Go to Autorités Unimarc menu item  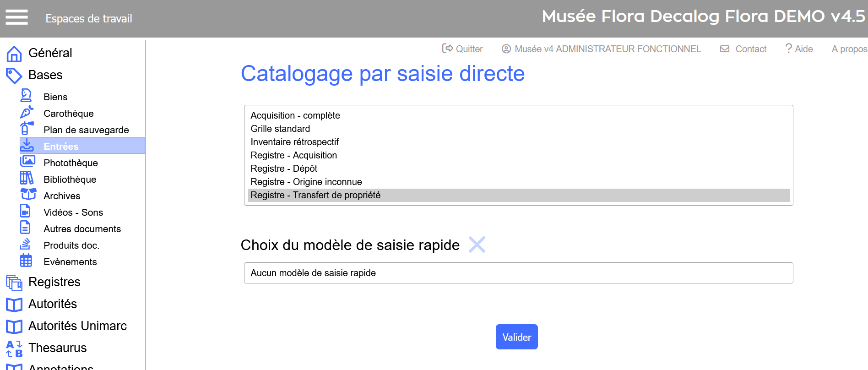coord(77,326)
